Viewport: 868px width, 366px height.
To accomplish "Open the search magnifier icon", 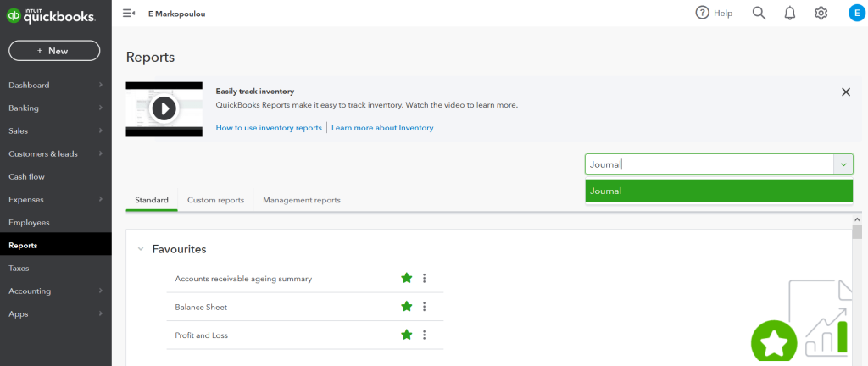I will click(759, 14).
